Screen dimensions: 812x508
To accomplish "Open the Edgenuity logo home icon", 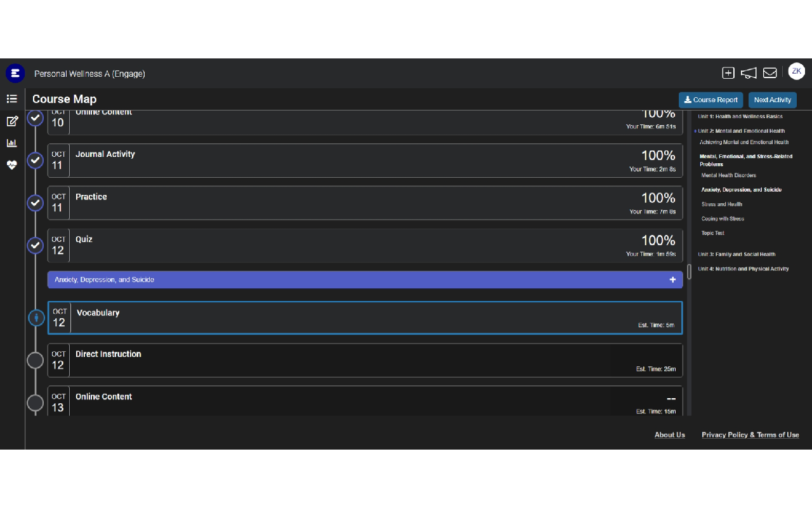I will coord(15,73).
